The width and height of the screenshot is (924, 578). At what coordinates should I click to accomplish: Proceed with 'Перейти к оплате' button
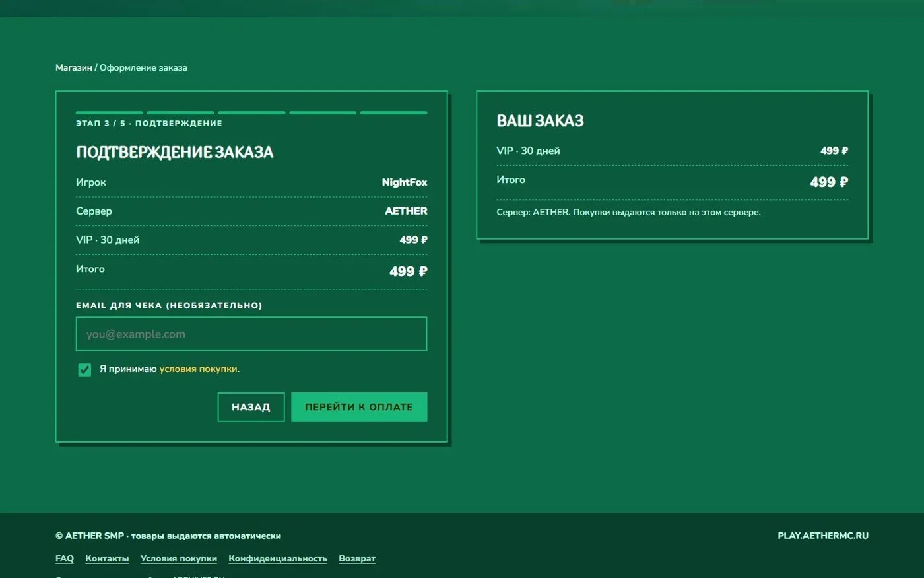359,407
